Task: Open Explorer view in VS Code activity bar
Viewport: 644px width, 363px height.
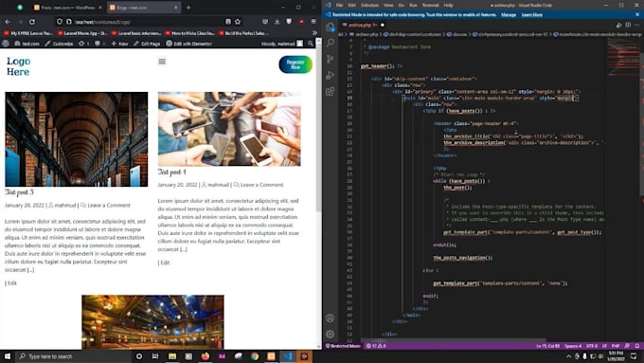Action: click(331, 27)
